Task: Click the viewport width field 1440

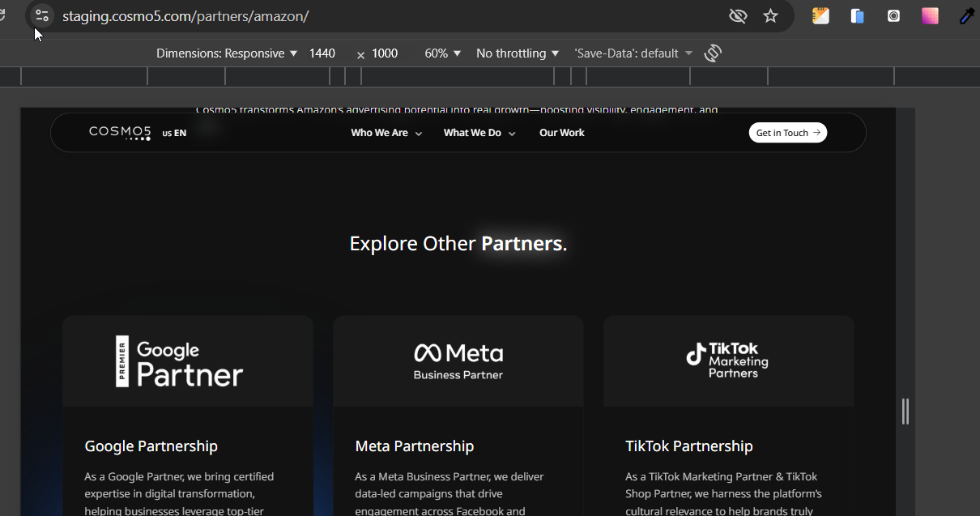Action: pyautogui.click(x=322, y=53)
